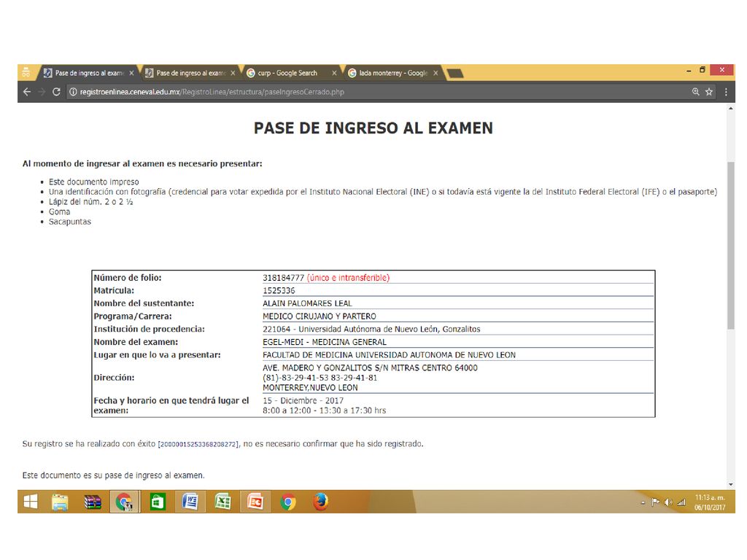Open the volume control in tray

(668, 502)
